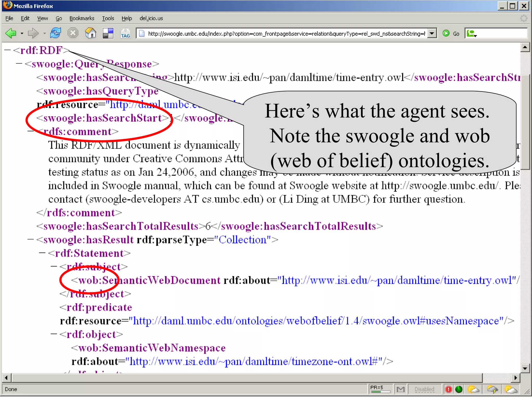This screenshot has height=399, width=532.
Task: Collapse the rdf:RDF root node
Action: click(x=7, y=50)
